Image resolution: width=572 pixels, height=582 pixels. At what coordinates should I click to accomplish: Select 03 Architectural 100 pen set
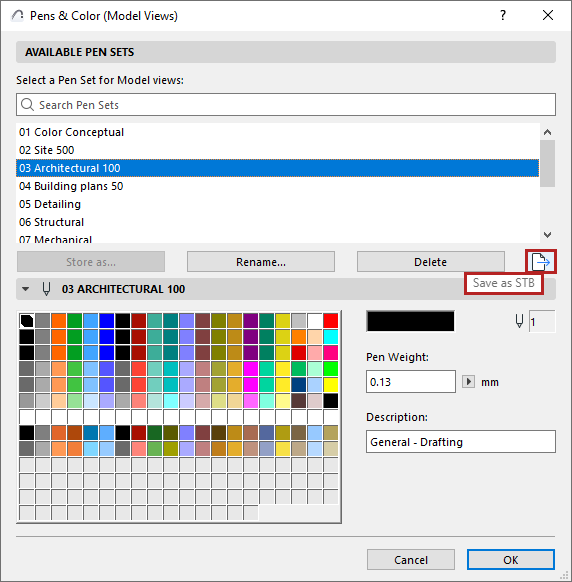click(x=277, y=168)
